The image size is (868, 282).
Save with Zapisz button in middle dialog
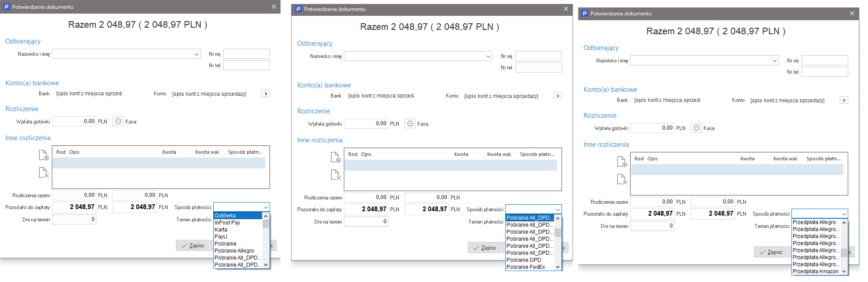pyautogui.click(x=485, y=248)
